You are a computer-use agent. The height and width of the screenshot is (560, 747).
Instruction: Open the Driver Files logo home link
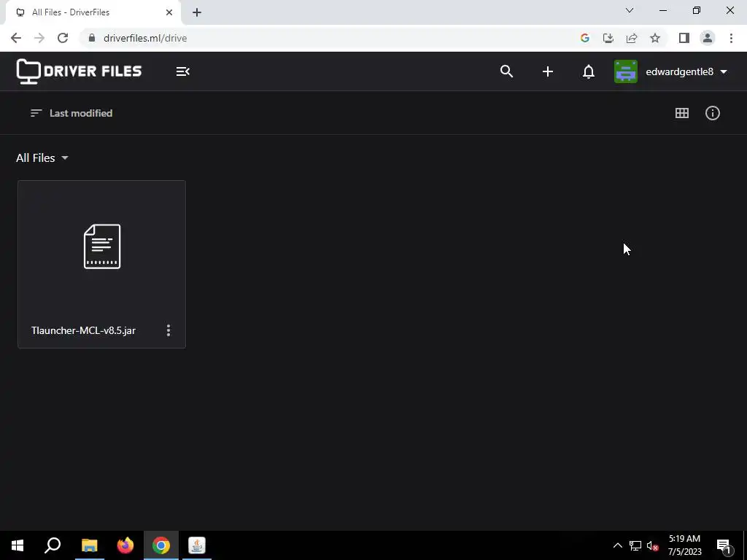click(x=79, y=71)
